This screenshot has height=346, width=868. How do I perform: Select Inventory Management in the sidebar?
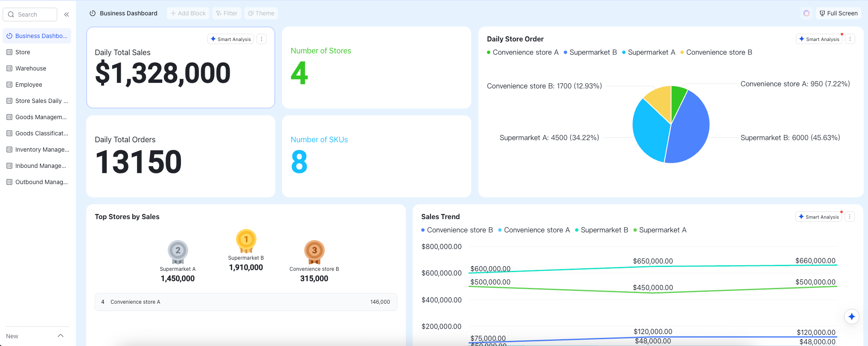click(x=37, y=150)
